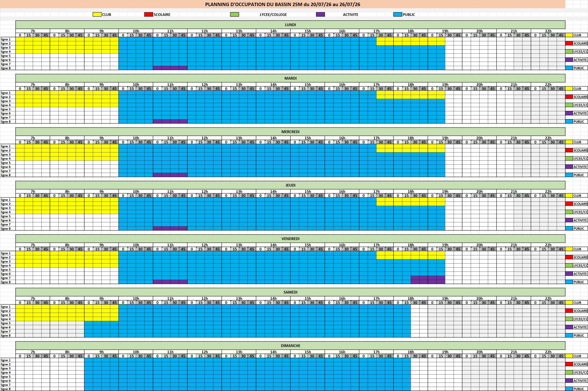Image resolution: width=588 pixels, height=391 pixels.
Task: Select the '10h' hour label under MARDI
Action: [x=136, y=85]
